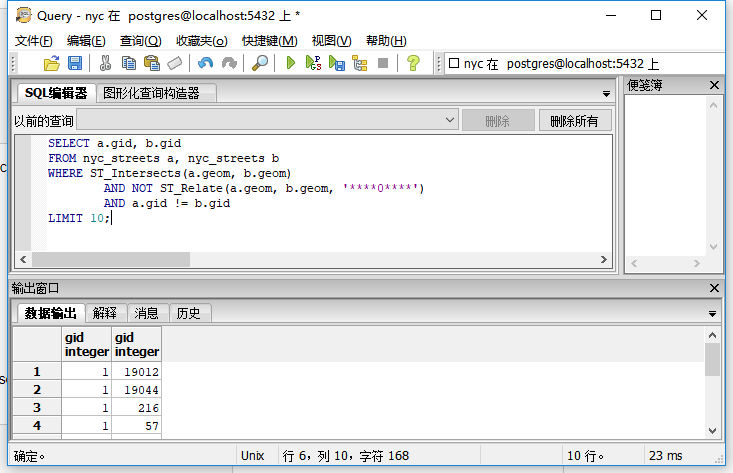Open the 快捷键(M) menu
The width and height of the screenshot is (733, 473).
click(x=270, y=41)
